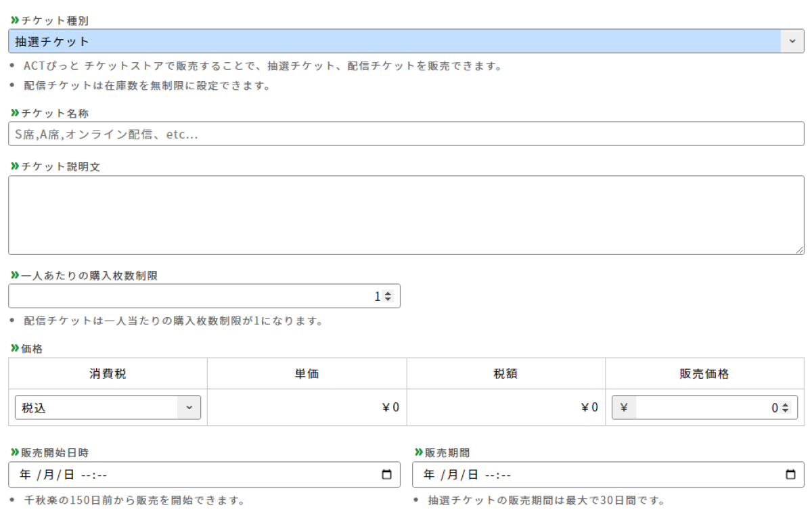
Task: Increase 一人あたりの購入枚数制限 with up arrow
Action: click(388, 293)
